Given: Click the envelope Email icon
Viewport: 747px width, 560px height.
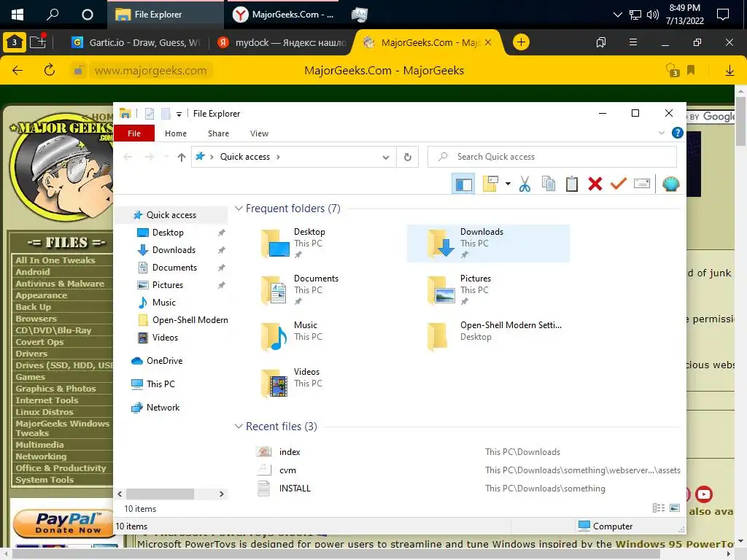Looking at the screenshot, I should (x=642, y=184).
